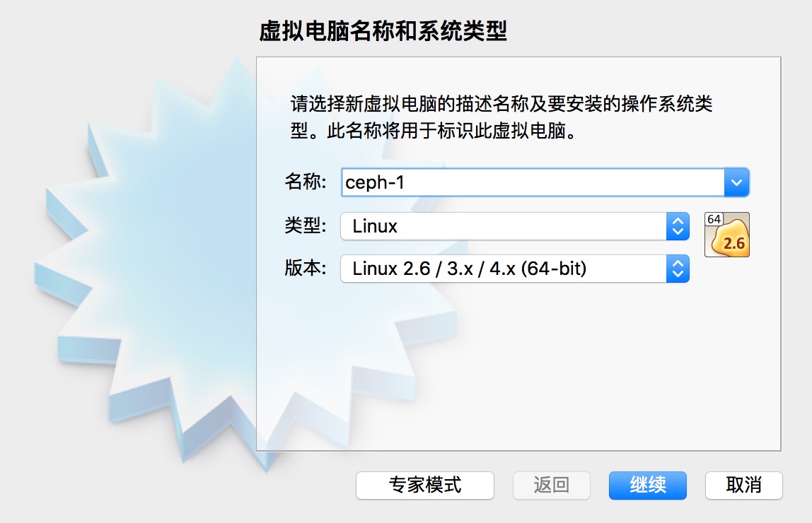The image size is (812, 523).
Task: Click the 虚拟电脑名称和系统类型 heading
Action: pos(383,30)
